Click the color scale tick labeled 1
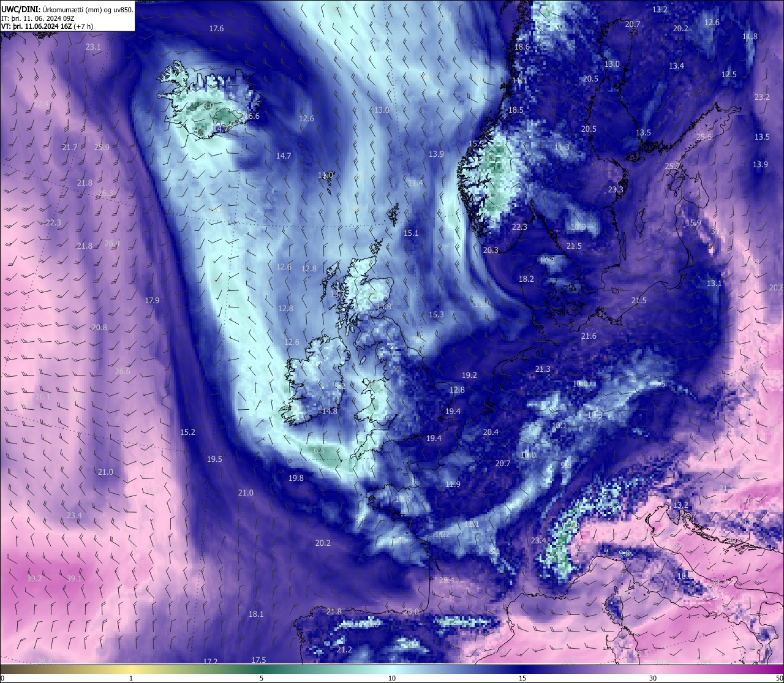This screenshot has width=784, height=683. pyautogui.click(x=131, y=678)
